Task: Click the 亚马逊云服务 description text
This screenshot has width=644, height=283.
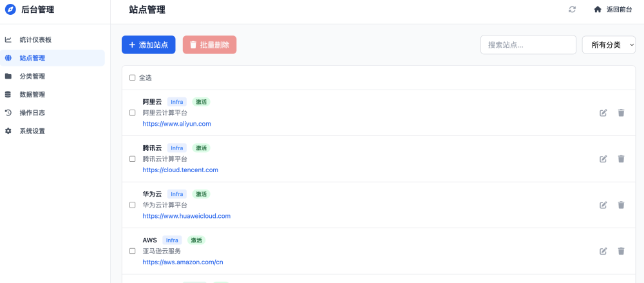Action: tap(162, 251)
